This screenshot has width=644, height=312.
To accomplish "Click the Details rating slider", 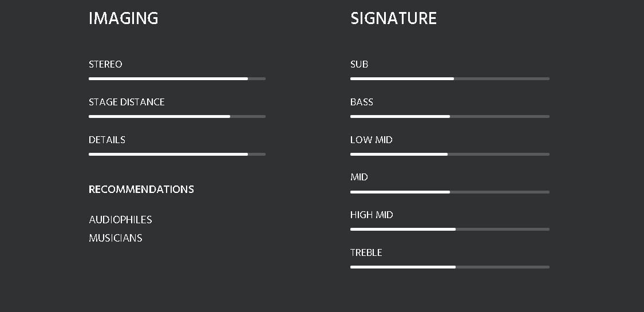I will click(x=177, y=154).
